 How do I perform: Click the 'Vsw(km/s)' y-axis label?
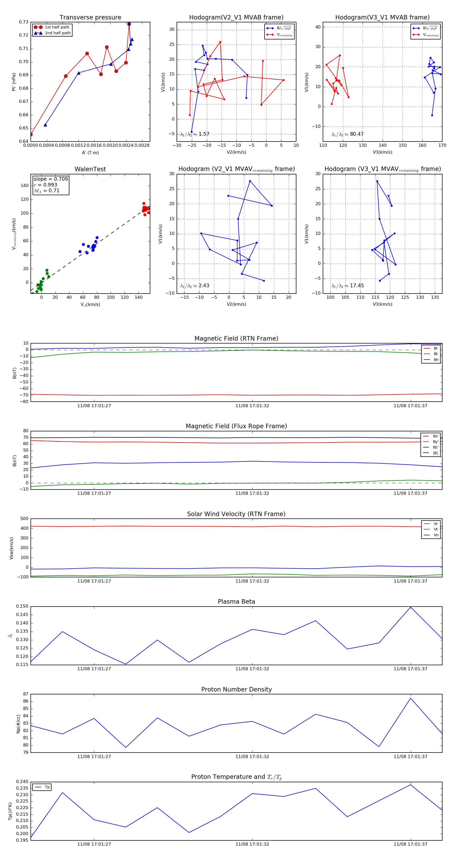12,548
